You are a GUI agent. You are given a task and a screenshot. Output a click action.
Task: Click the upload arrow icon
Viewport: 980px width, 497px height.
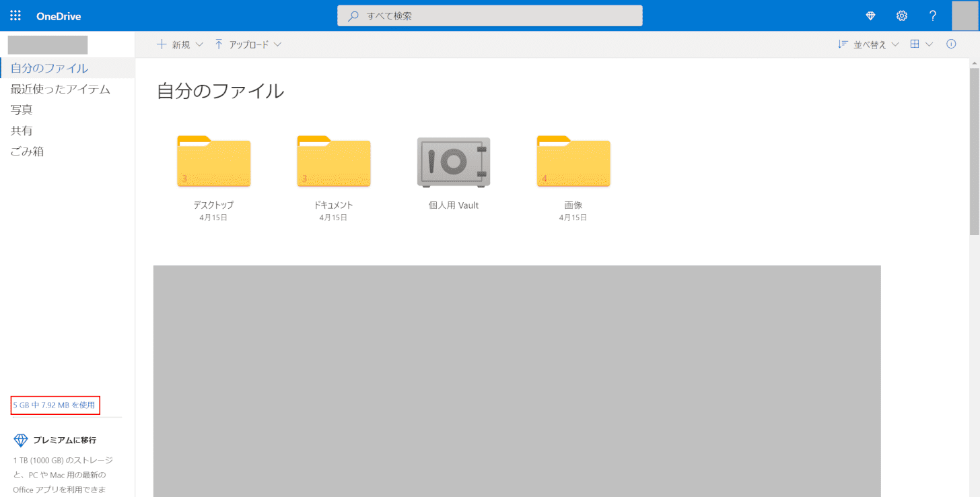coord(219,44)
